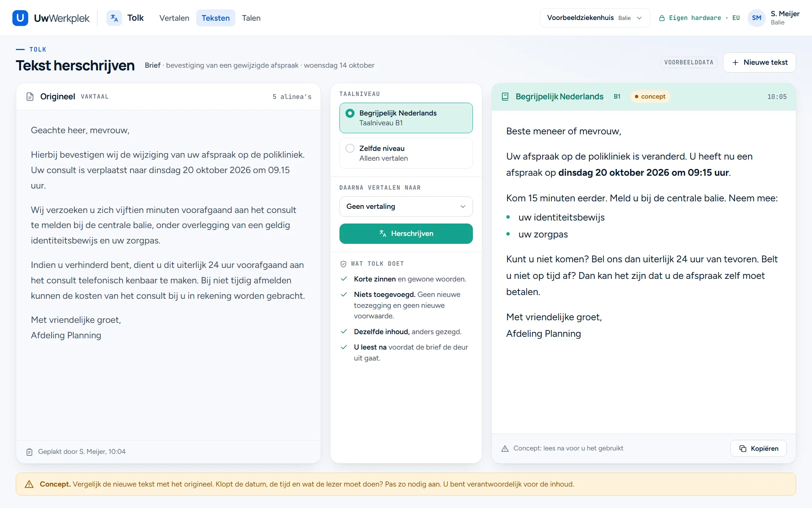
Task: Click the S. Meijer user name
Action: (x=785, y=14)
